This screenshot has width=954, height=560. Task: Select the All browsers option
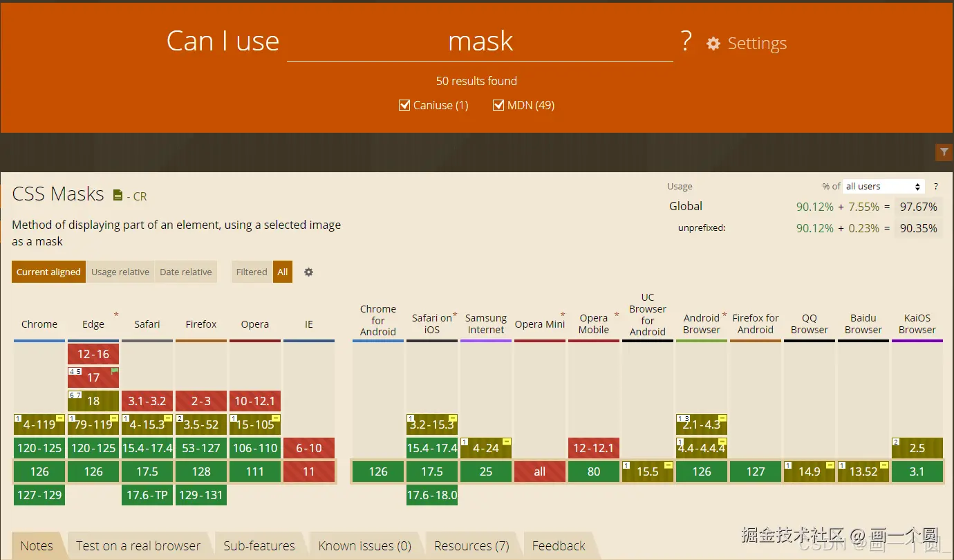click(x=283, y=272)
